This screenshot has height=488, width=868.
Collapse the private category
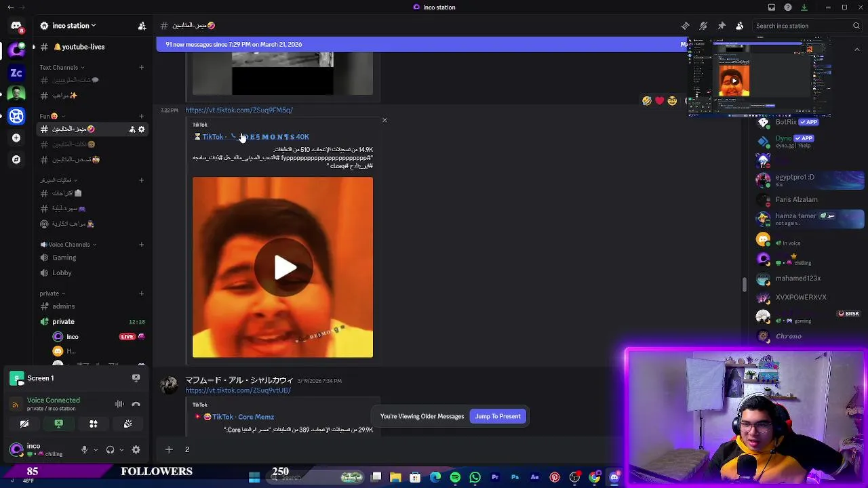(52, 293)
